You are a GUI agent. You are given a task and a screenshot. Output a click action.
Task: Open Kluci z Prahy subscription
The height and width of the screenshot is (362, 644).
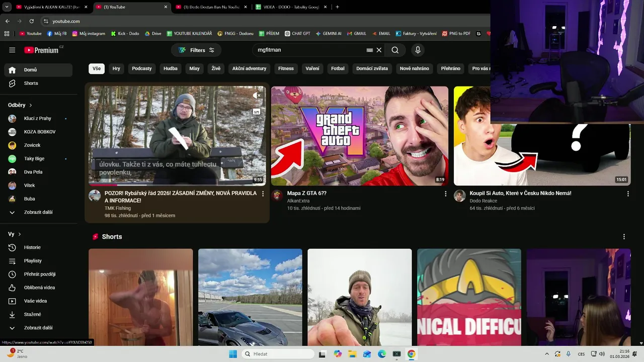pos(38,118)
